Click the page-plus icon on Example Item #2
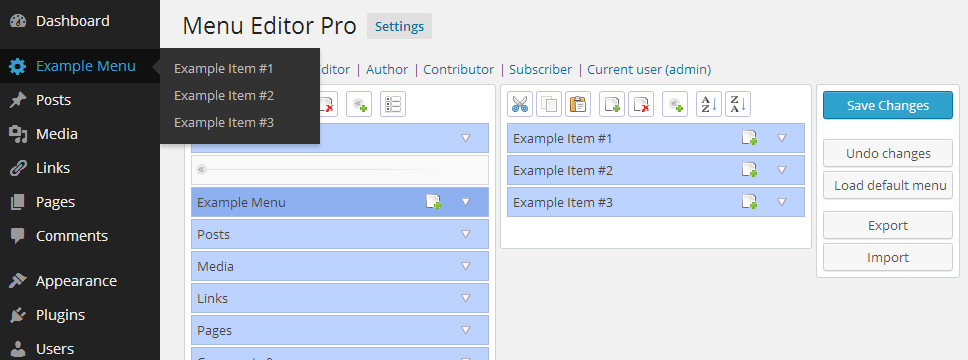This screenshot has height=360, width=968. coord(749,170)
